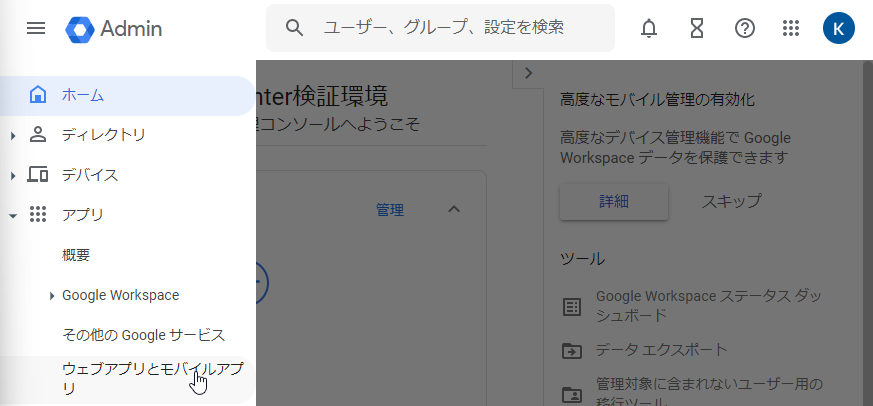Click the Data Export folder icon
The width and height of the screenshot is (873, 406).
click(572, 351)
